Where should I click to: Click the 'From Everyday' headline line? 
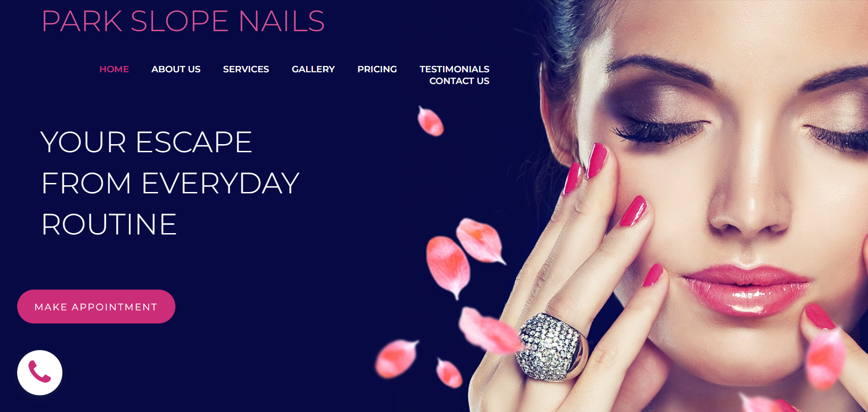170,183
